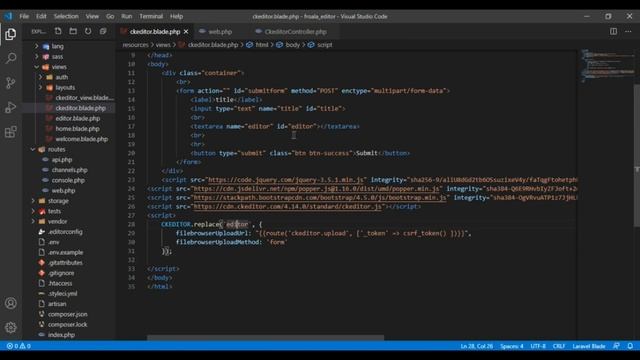
Task: Change indentation via Spaces: 4
Action: coord(511,346)
